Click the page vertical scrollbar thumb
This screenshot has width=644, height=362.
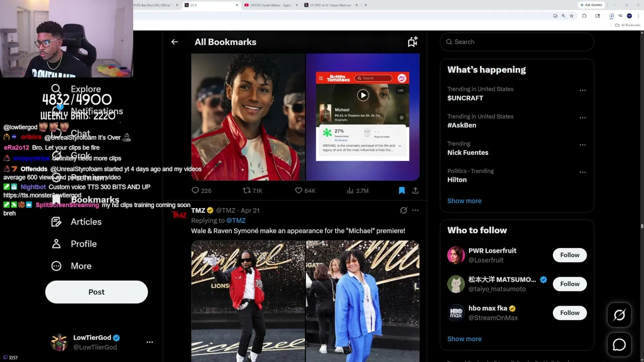(x=641, y=226)
